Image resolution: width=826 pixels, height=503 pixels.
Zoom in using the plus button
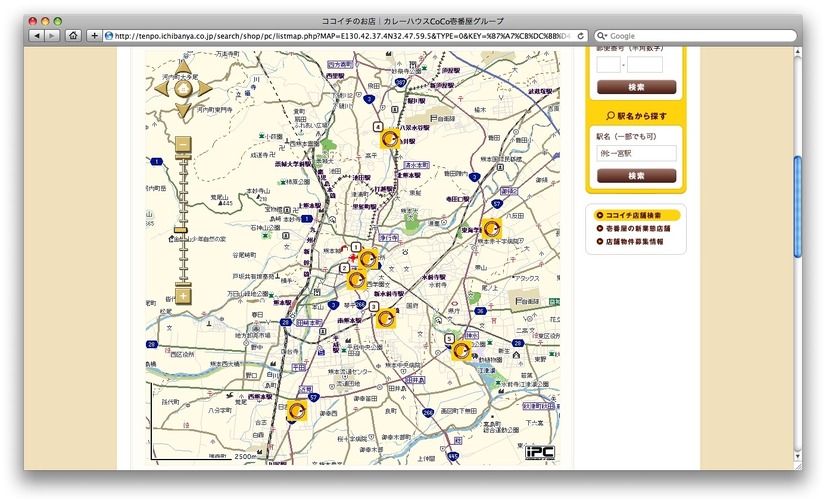183,296
